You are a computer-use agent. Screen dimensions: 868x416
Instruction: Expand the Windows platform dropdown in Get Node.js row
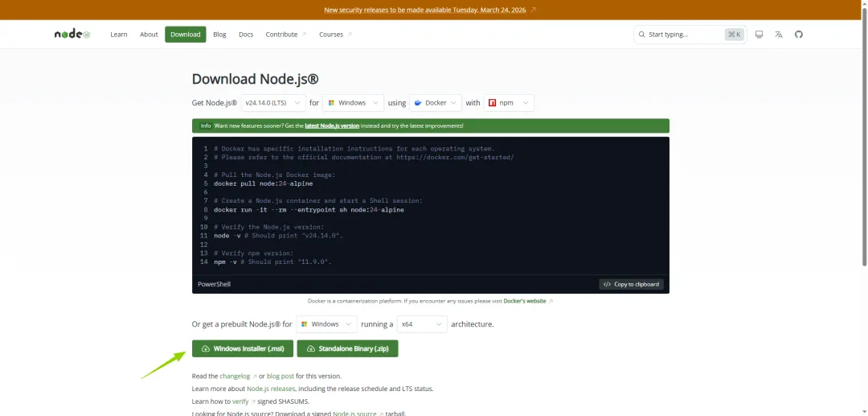click(x=353, y=102)
